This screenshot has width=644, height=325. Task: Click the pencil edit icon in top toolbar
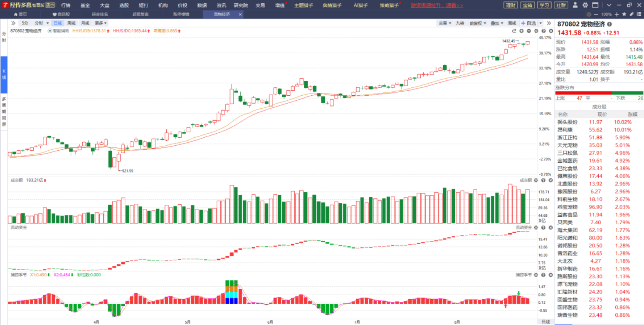coord(632,14)
